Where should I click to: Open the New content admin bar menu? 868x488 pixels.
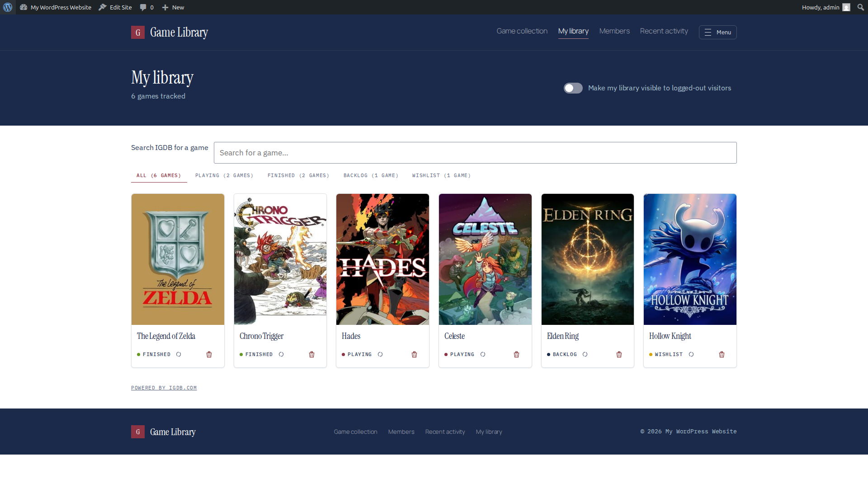[173, 7]
